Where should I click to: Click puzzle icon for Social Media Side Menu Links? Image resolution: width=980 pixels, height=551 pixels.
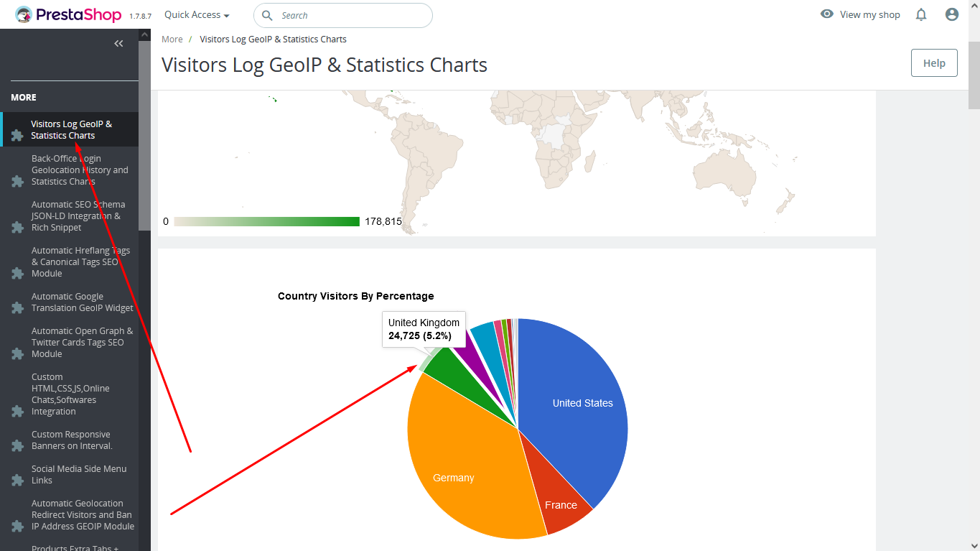(x=18, y=480)
